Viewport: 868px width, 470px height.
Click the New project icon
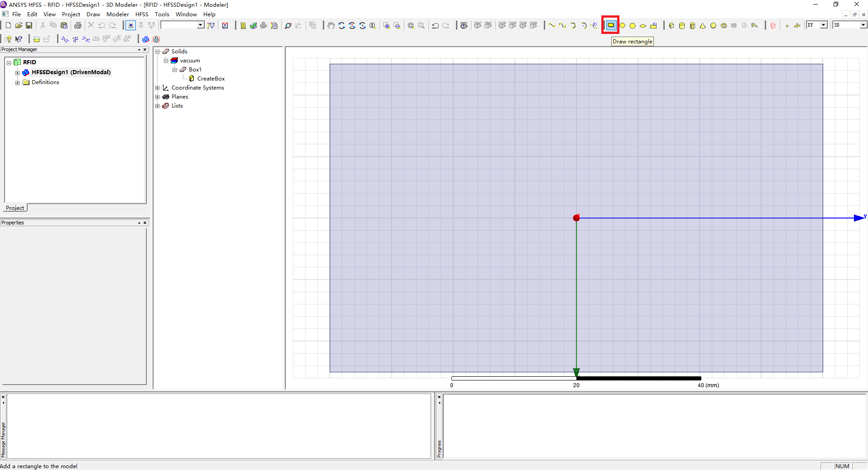click(x=8, y=26)
